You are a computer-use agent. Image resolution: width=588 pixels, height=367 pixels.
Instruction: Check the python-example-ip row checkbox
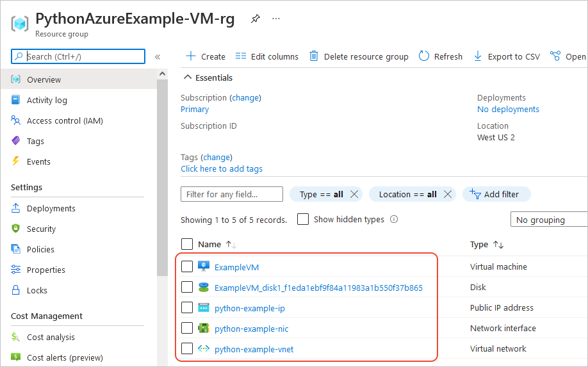click(x=187, y=308)
